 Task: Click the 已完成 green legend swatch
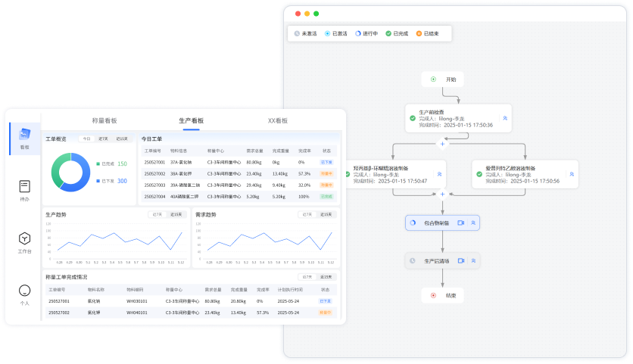98,164
